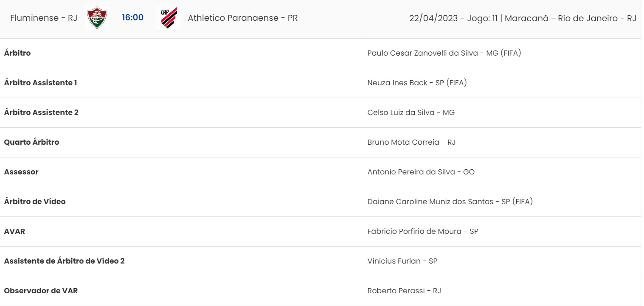Click the Árbitro Assistente 2 label
Viewport: 644px width, 306px height.
click(41, 112)
